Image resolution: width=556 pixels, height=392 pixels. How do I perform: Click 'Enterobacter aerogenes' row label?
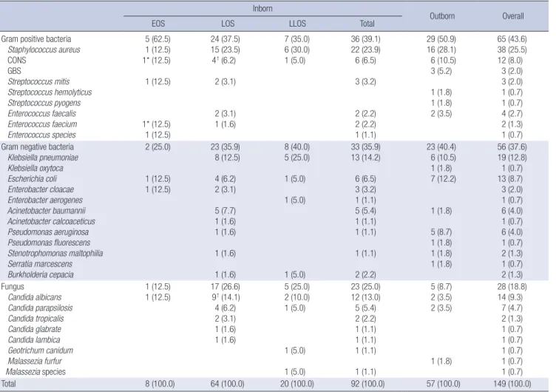point(45,200)
